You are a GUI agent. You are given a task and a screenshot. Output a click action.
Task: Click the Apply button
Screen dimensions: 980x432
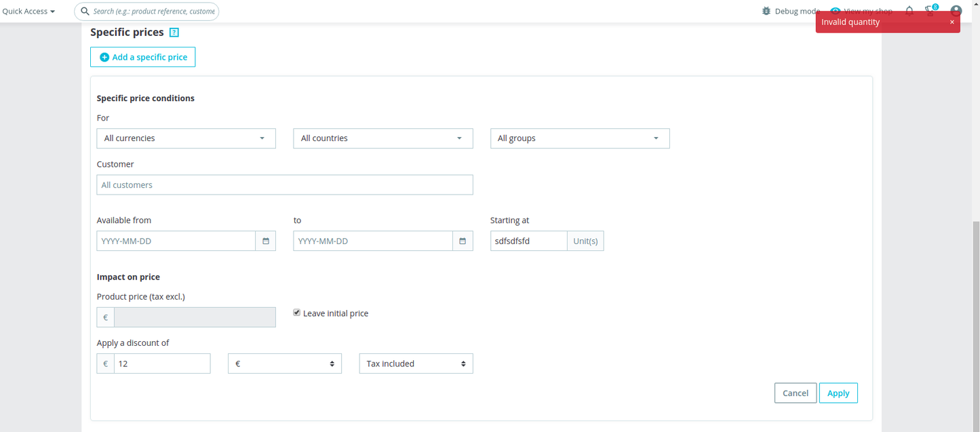[x=838, y=393]
